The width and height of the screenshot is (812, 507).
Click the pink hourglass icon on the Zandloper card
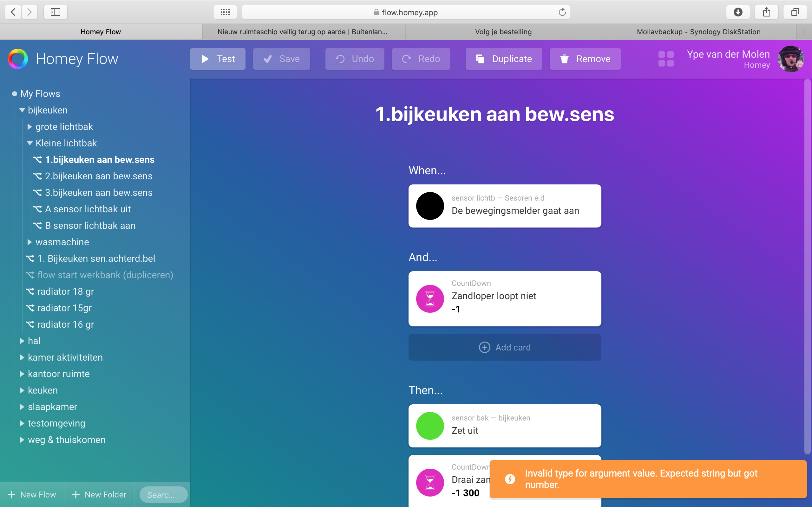tap(430, 298)
